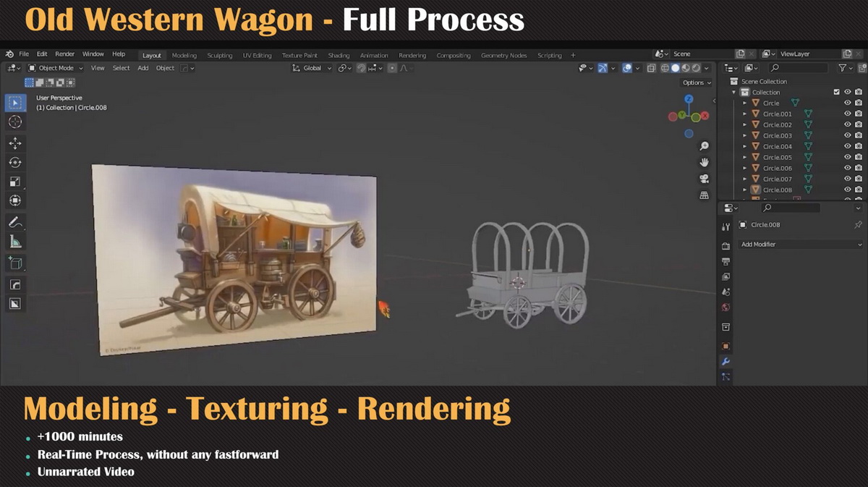Select the Add Cube tool
Viewport: 868px width, 487px height.
(x=15, y=263)
